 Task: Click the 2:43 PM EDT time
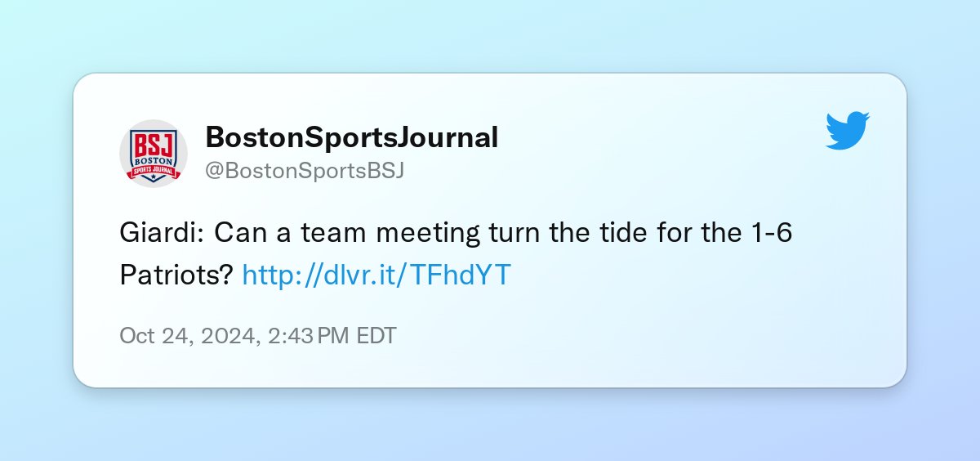(332, 336)
